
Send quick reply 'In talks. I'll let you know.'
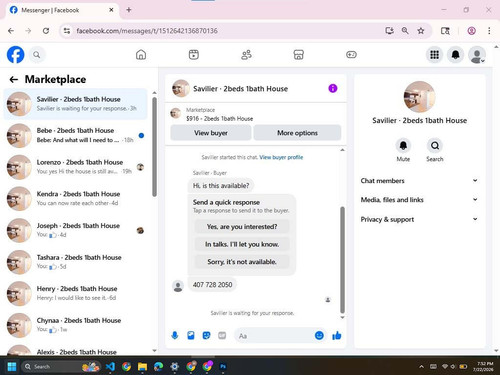click(x=242, y=244)
